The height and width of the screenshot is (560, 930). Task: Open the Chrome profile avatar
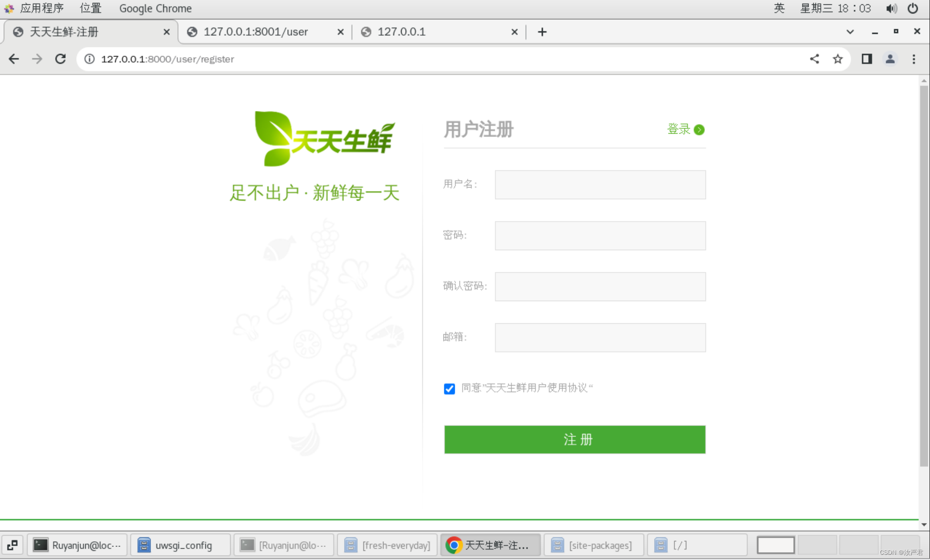(890, 59)
